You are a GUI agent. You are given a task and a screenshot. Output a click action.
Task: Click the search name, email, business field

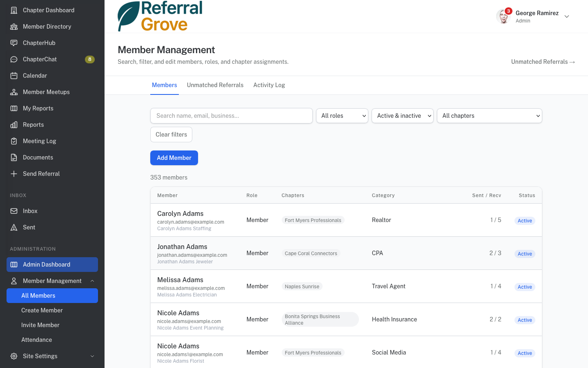[232, 116]
